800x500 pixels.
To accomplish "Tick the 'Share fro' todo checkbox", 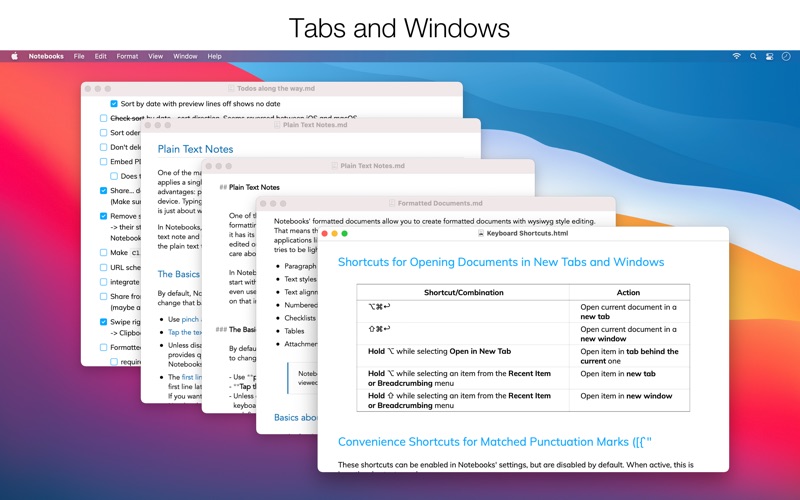I will pyautogui.click(x=104, y=296).
